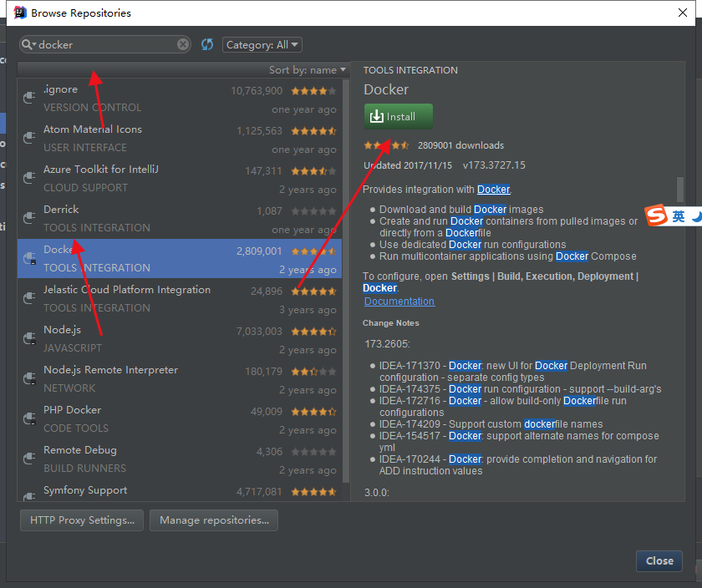Click the Remote Debug plugin icon

coord(29,458)
